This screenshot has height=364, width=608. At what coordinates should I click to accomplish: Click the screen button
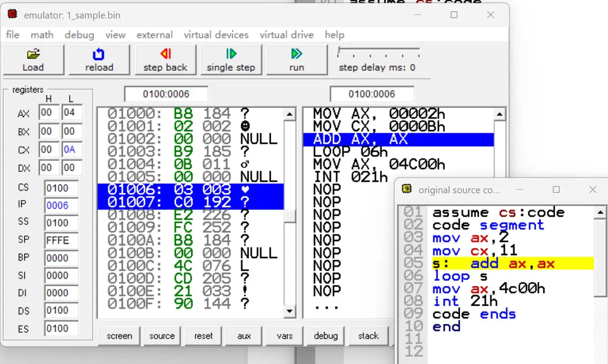(119, 336)
